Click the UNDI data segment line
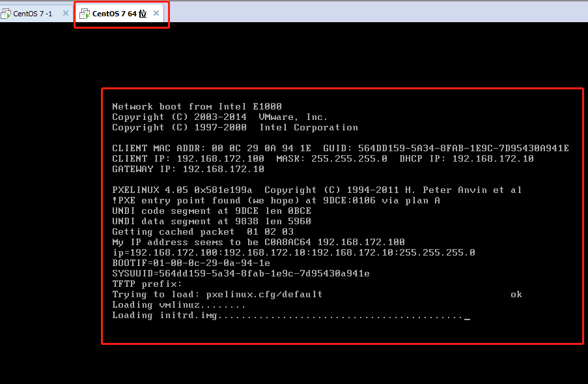 coord(212,222)
